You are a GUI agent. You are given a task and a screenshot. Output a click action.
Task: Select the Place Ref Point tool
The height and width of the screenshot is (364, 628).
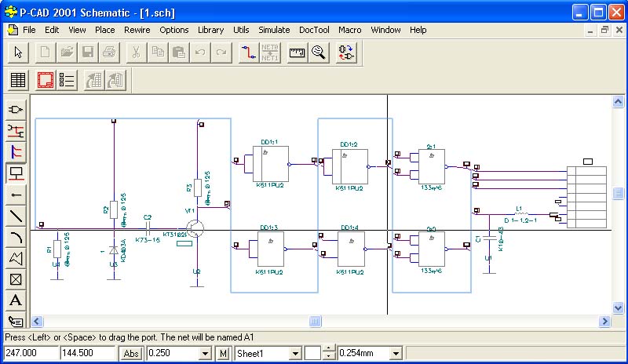[x=16, y=279]
